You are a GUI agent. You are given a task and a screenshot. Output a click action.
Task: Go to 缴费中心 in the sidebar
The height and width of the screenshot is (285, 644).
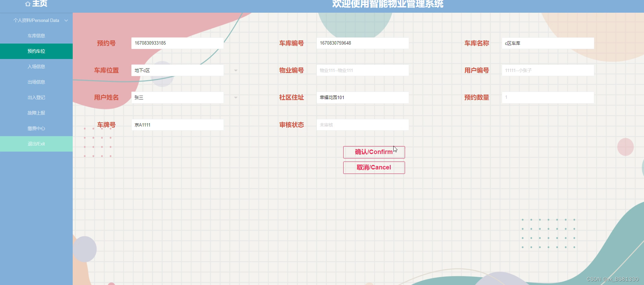[x=36, y=129]
